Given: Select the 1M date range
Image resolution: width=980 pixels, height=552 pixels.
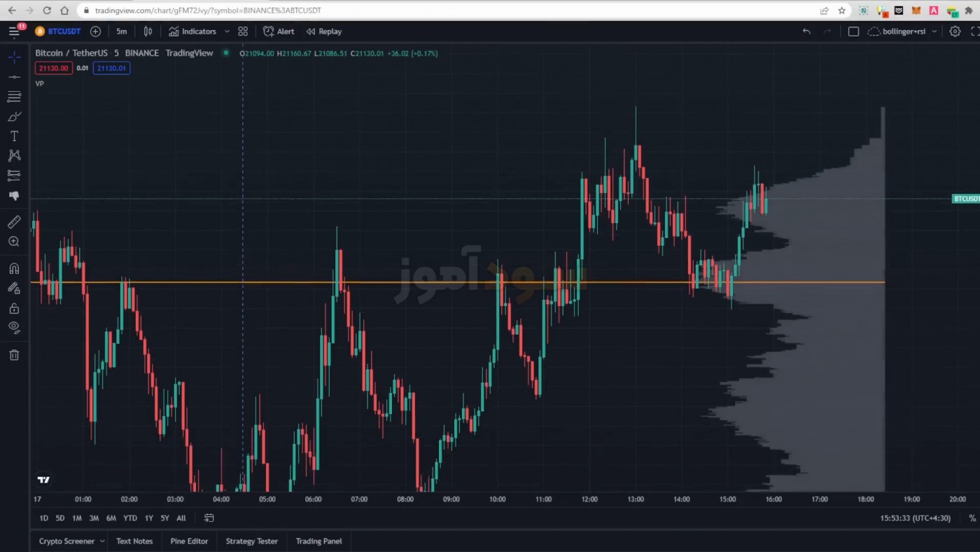Looking at the screenshot, I should [77, 518].
